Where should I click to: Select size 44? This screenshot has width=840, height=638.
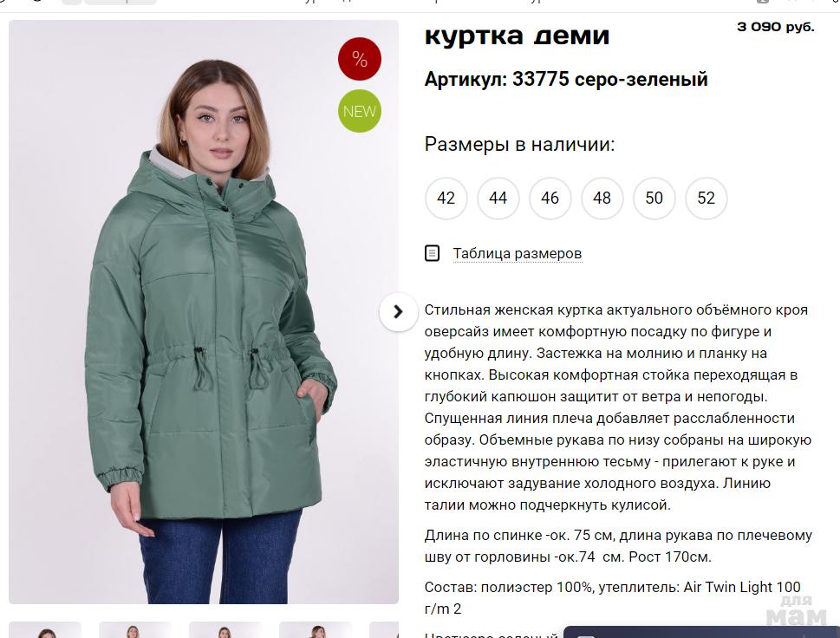click(498, 199)
